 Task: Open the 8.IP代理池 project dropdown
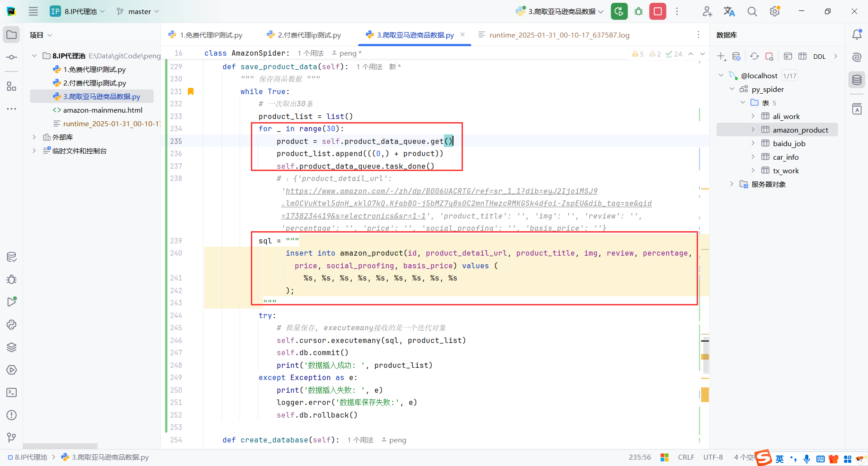coord(77,11)
